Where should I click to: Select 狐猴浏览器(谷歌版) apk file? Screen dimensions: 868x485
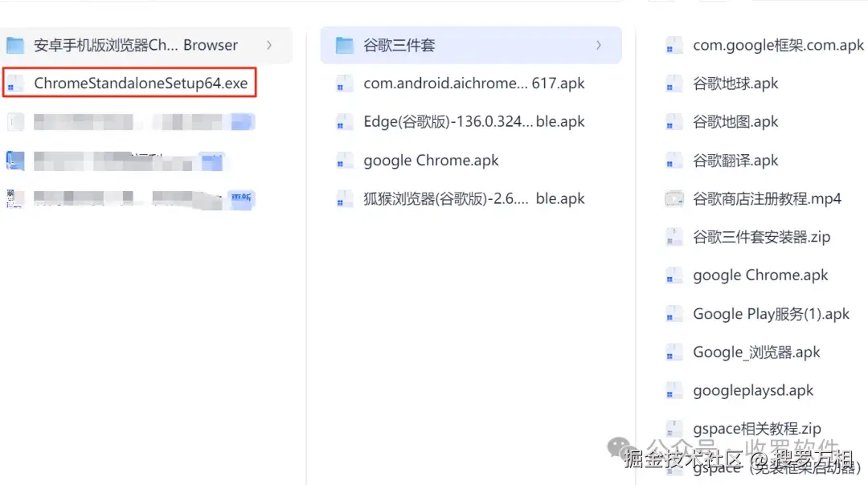[470, 198]
